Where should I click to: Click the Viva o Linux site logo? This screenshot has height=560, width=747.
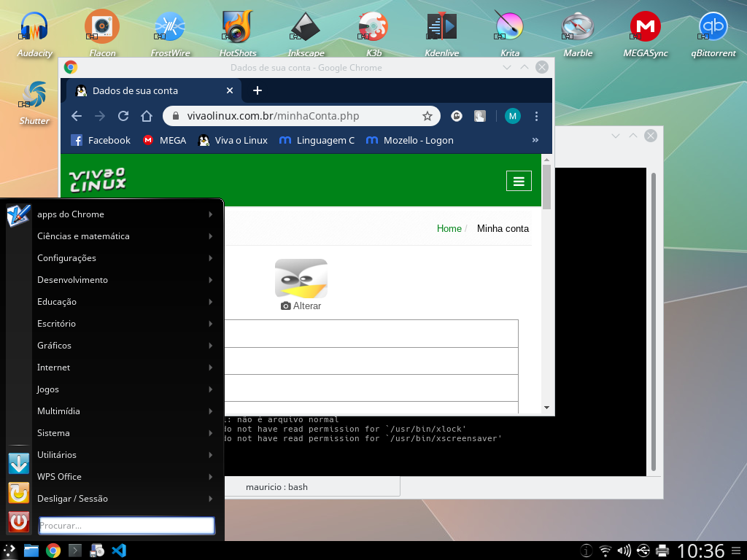click(98, 180)
